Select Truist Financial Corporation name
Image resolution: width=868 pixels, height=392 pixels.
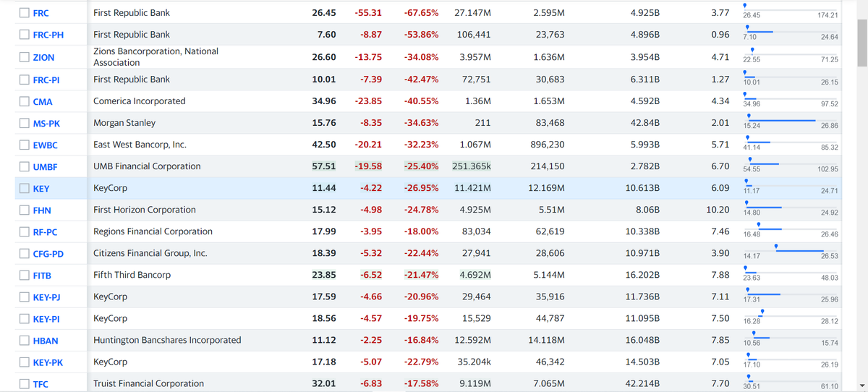tap(148, 383)
